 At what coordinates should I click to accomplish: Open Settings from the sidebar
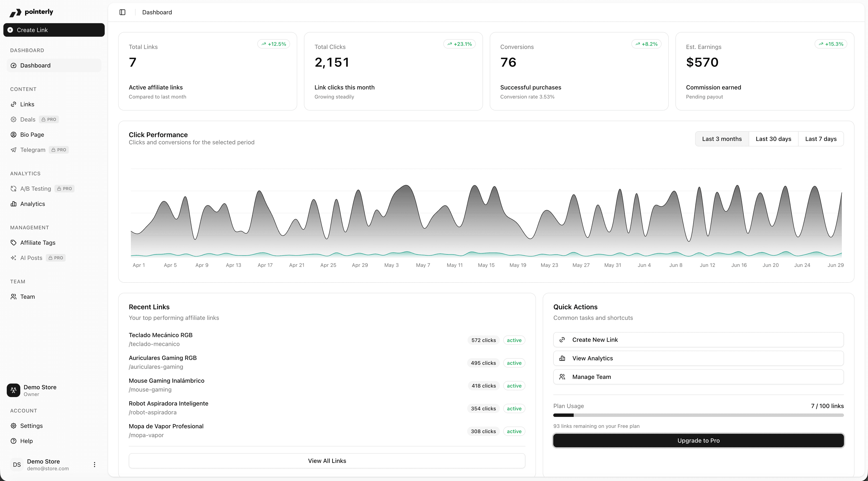[31, 426]
